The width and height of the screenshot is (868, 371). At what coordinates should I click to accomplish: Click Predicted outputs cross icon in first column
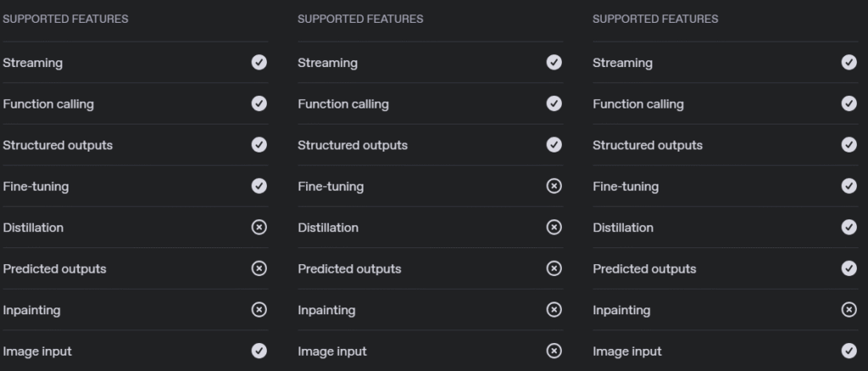259,269
